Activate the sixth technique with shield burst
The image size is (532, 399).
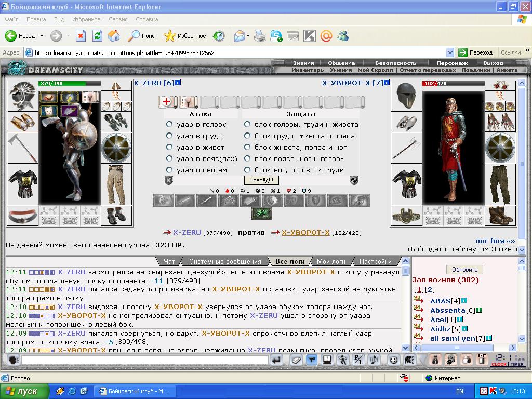[272, 200]
